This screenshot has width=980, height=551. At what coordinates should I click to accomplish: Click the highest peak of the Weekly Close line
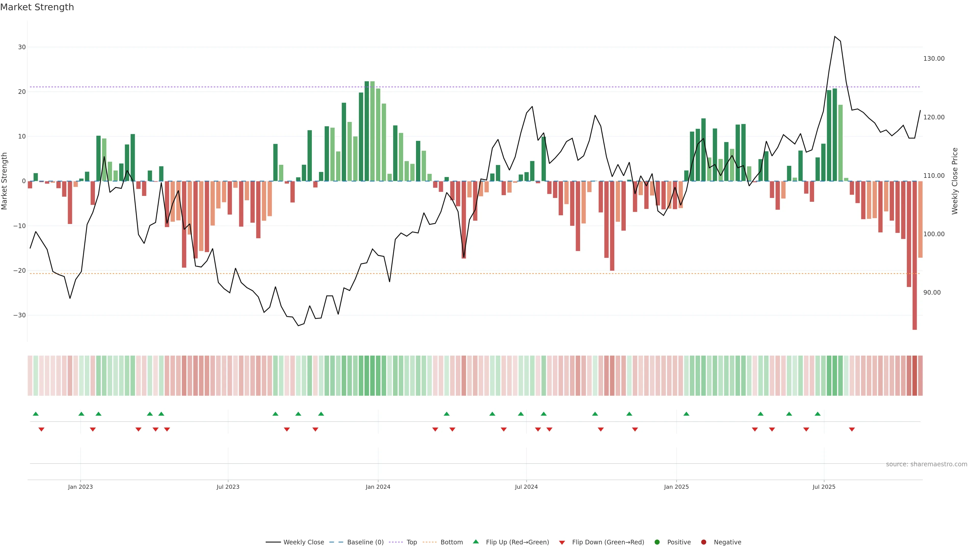tap(835, 36)
